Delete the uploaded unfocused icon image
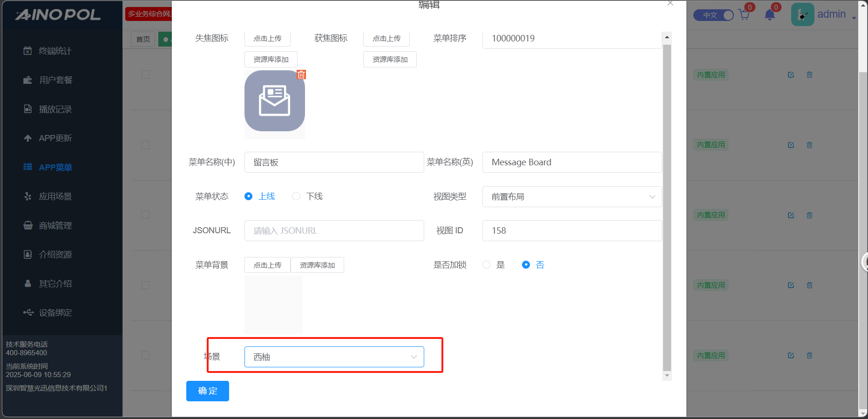Viewport: 868px width, 419px height. [301, 74]
